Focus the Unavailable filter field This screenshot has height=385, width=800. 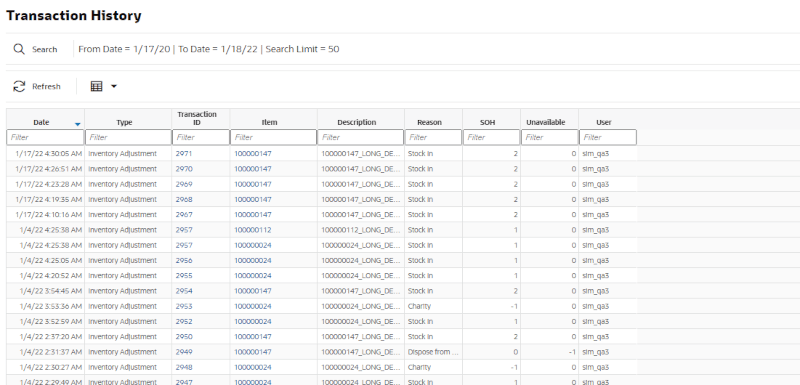[x=549, y=137]
